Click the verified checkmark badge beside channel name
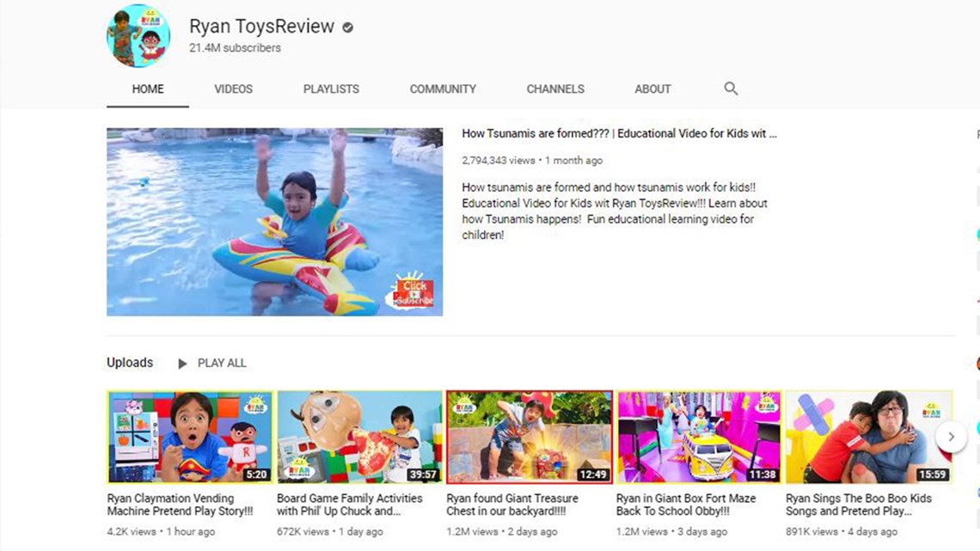Image resolution: width=980 pixels, height=551 pixels. coord(347,28)
